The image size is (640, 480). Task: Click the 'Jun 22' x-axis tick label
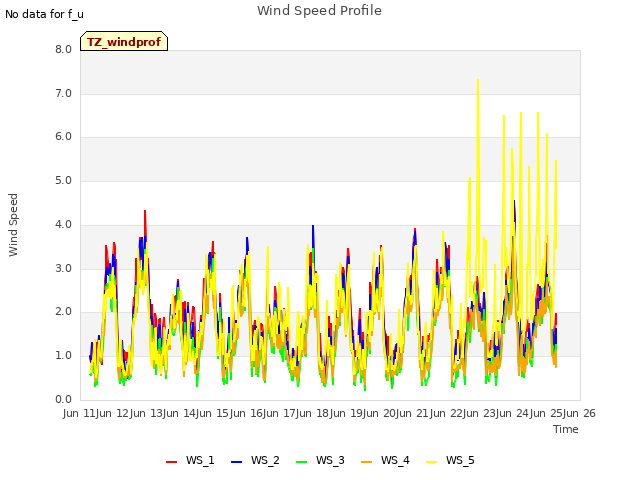[x=448, y=413]
